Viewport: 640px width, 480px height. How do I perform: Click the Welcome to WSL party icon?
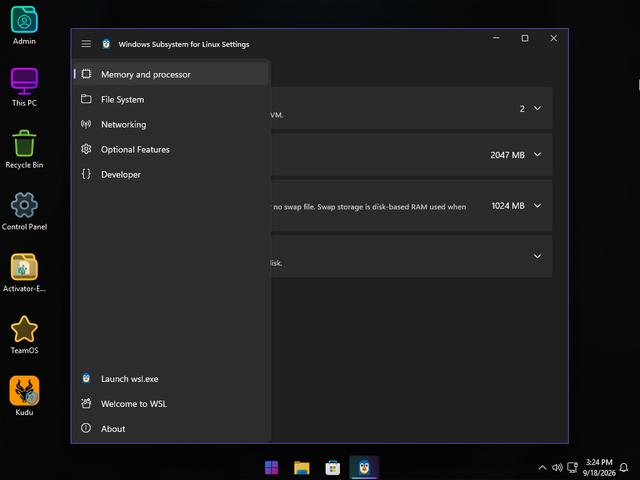click(86, 403)
